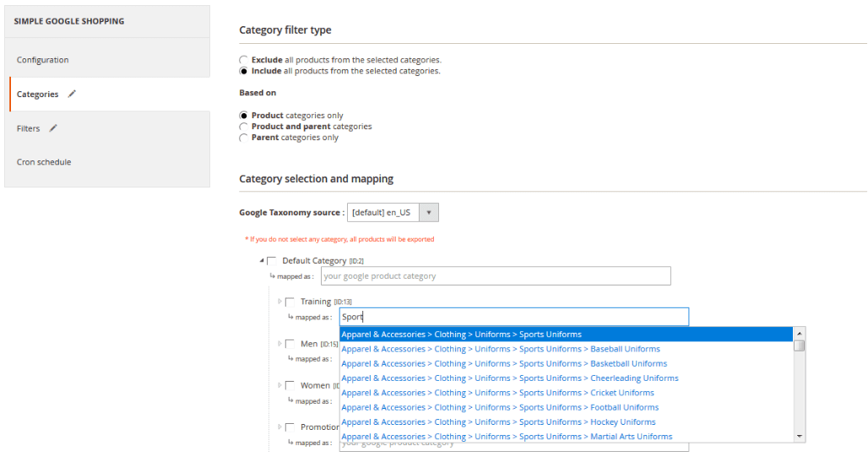This screenshot has height=462, width=868.
Task: Collapse the Default Category tree node
Action: tap(262, 260)
